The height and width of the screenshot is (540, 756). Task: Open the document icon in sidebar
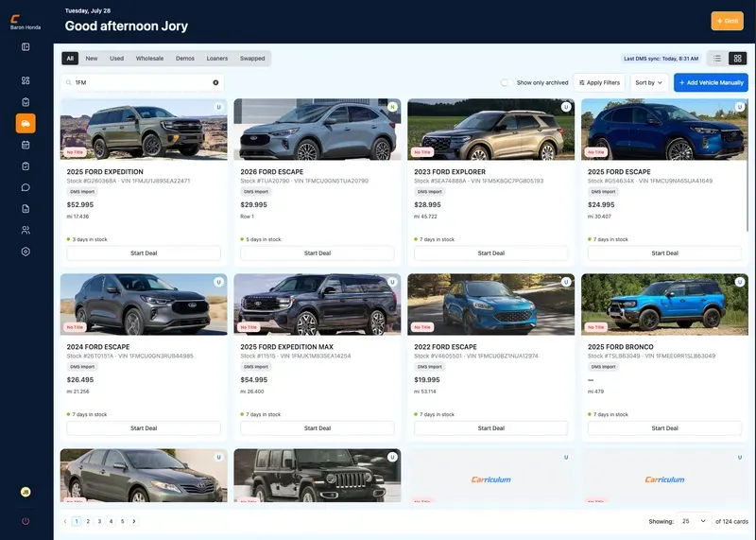(x=26, y=209)
